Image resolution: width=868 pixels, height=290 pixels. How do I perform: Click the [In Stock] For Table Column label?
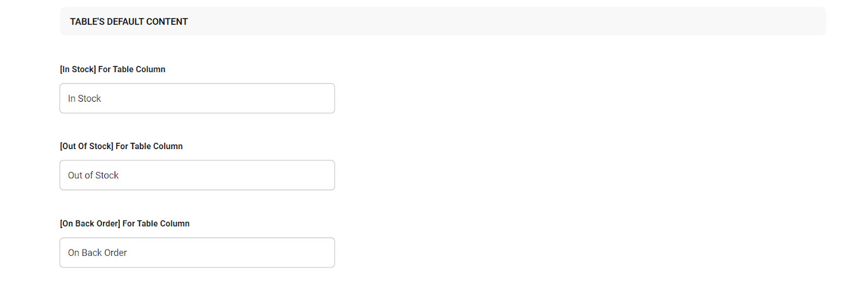(x=113, y=69)
